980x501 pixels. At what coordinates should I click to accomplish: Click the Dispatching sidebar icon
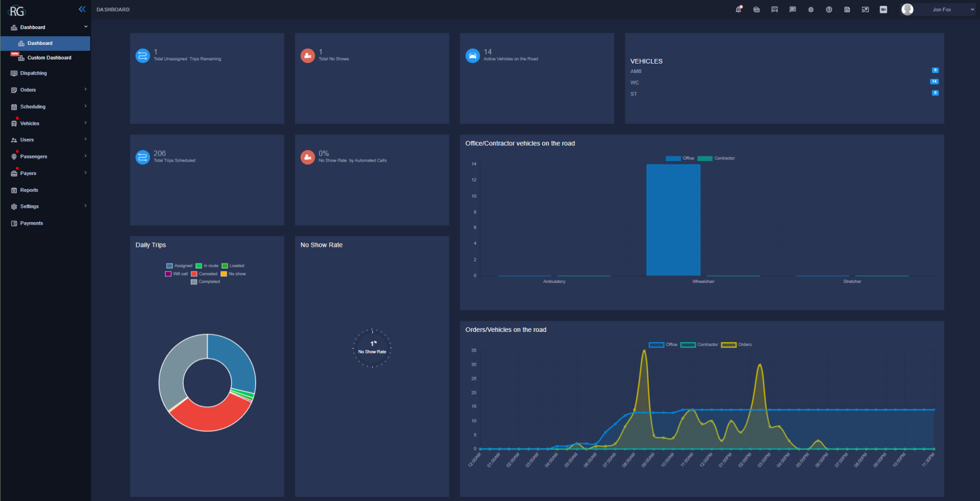[14, 73]
